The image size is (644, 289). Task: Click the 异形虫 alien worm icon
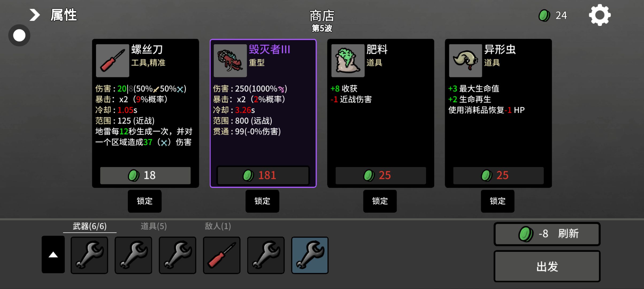(x=465, y=60)
